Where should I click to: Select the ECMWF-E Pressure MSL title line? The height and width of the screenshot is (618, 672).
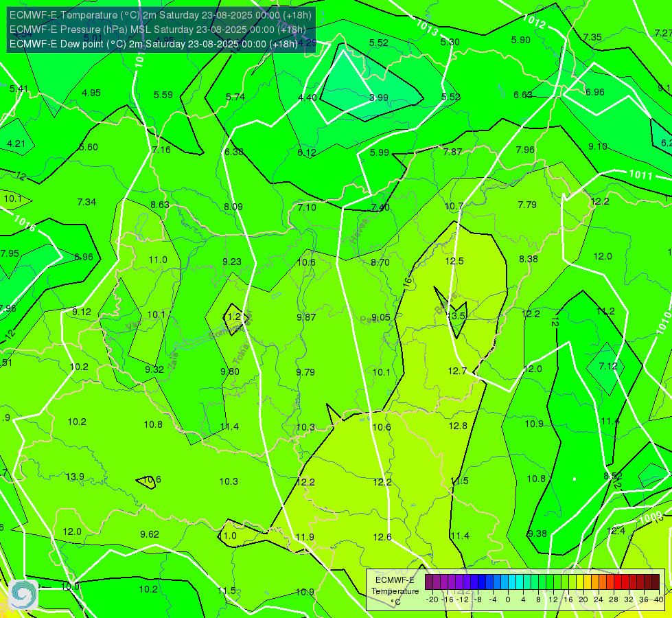[158, 30]
